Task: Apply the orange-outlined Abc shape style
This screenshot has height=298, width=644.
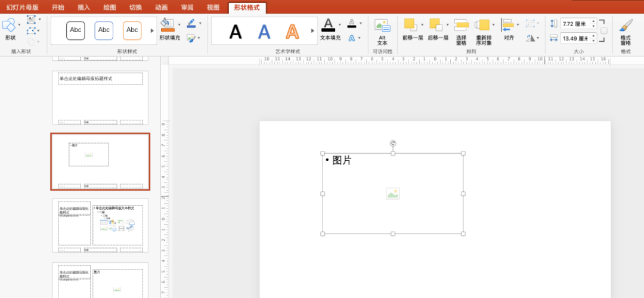Action: point(132,30)
